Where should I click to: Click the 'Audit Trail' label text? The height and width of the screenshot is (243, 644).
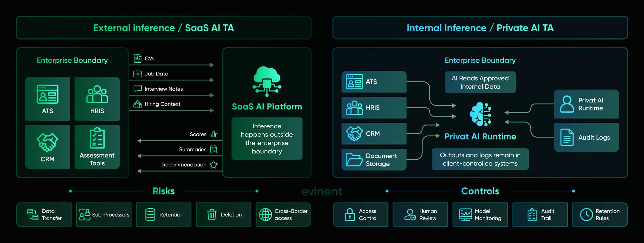coord(548,215)
